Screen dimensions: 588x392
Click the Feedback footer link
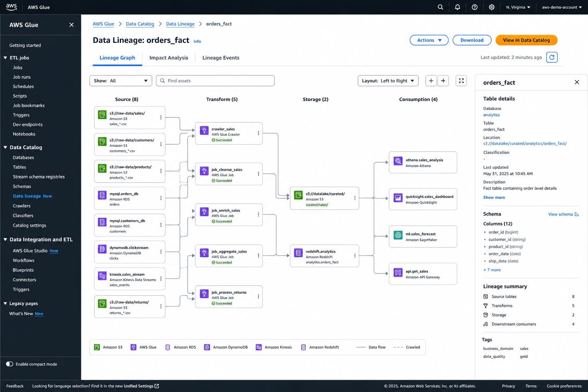15,386
